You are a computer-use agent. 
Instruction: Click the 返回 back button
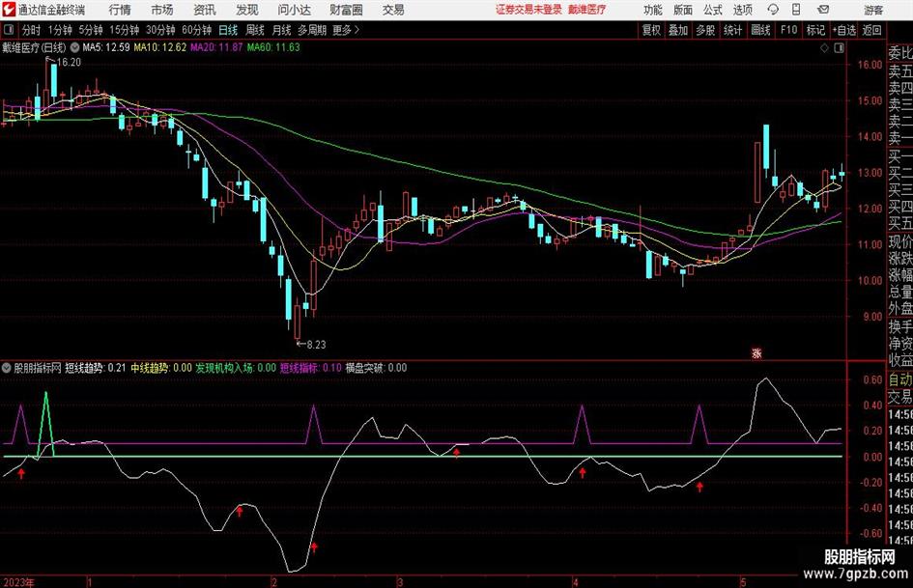[x=871, y=30]
